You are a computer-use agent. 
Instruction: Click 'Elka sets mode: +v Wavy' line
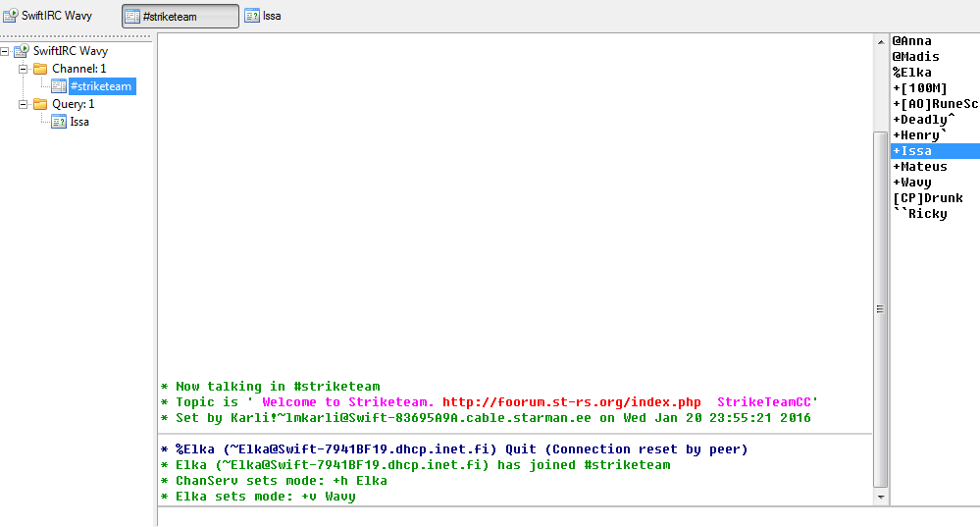point(258,497)
